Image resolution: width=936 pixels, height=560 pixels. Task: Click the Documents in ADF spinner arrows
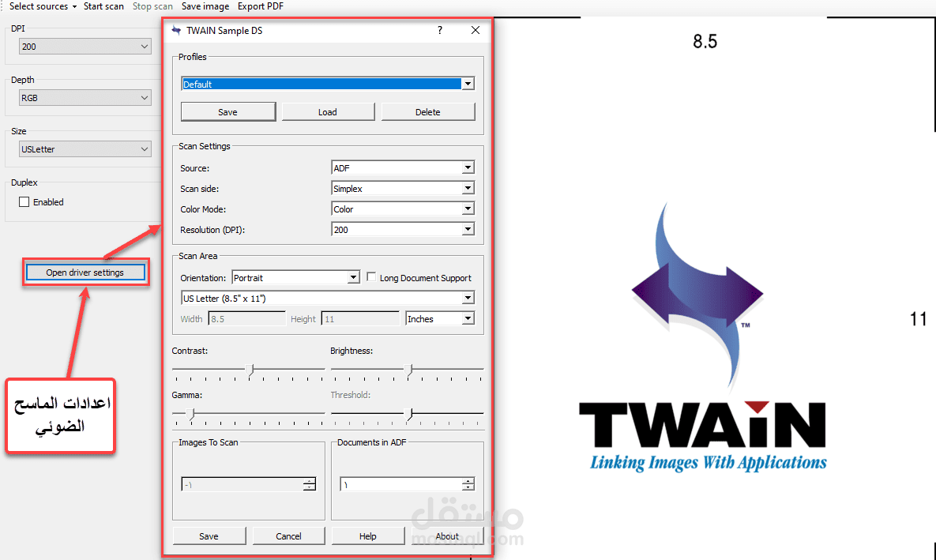(468, 484)
